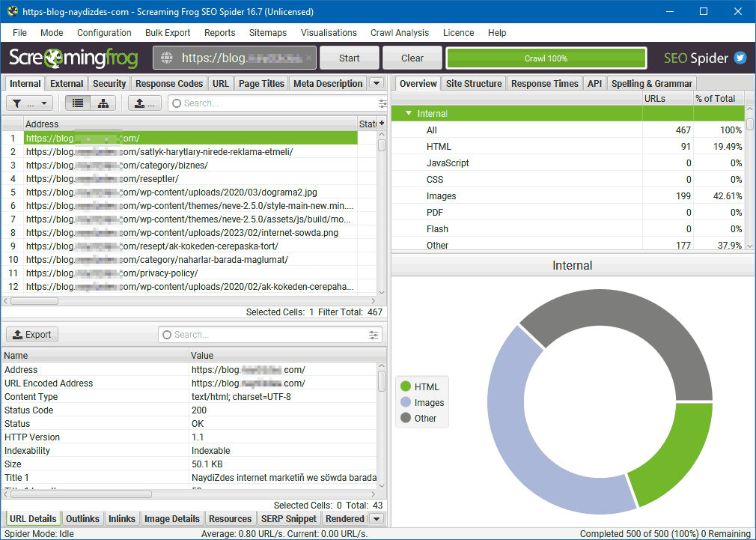Image resolution: width=756 pixels, height=540 pixels.
Task: Open the Help menu
Action: click(x=497, y=33)
